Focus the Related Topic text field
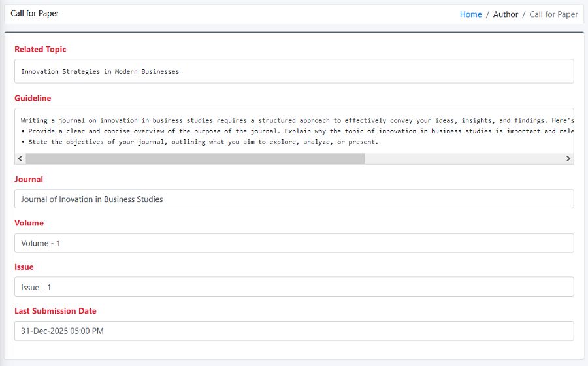 294,71
